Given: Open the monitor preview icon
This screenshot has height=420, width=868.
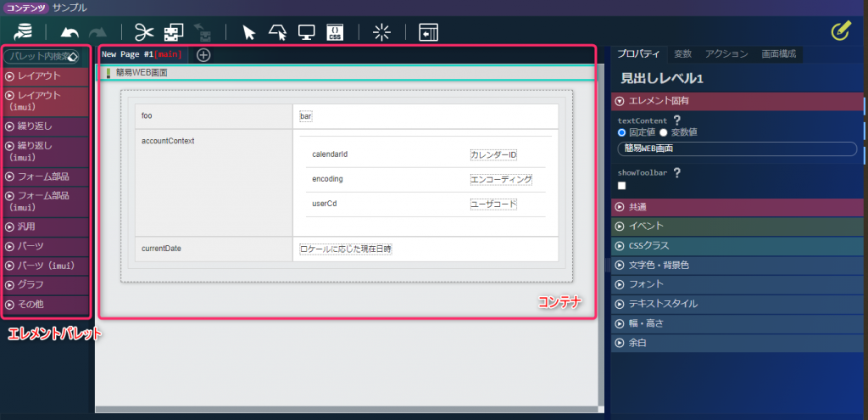Looking at the screenshot, I should click(306, 32).
